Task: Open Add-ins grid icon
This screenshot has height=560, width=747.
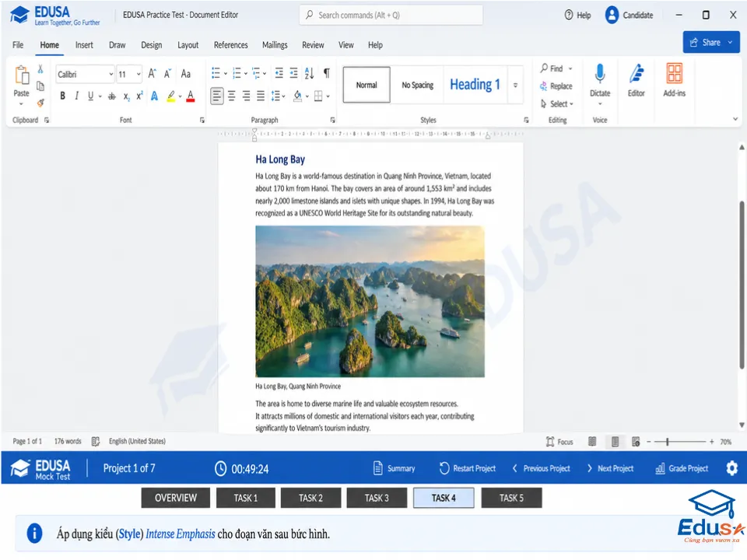Action: [x=674, y=75]
